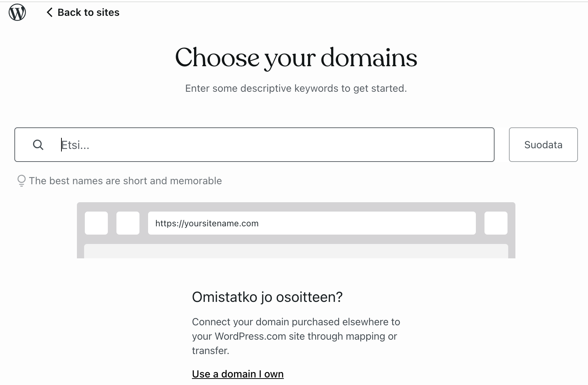The width and height of the screenshot is (588, 385).
Task: Click the Choose your domains heading
Action: [x=296, y=58]
